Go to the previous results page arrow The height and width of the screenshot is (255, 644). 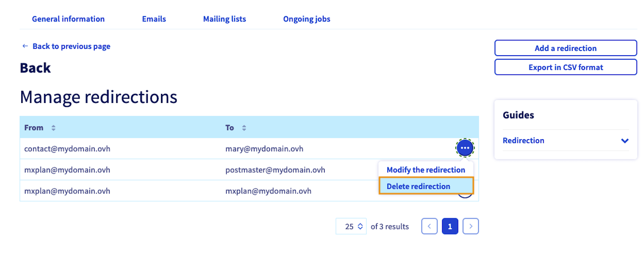point(429,226)
